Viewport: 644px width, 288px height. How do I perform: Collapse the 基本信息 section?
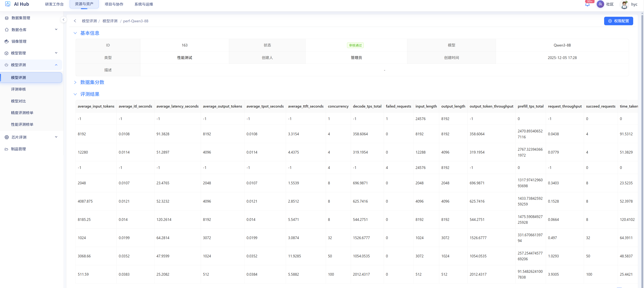pyautogui.click(x=75, y=33)
